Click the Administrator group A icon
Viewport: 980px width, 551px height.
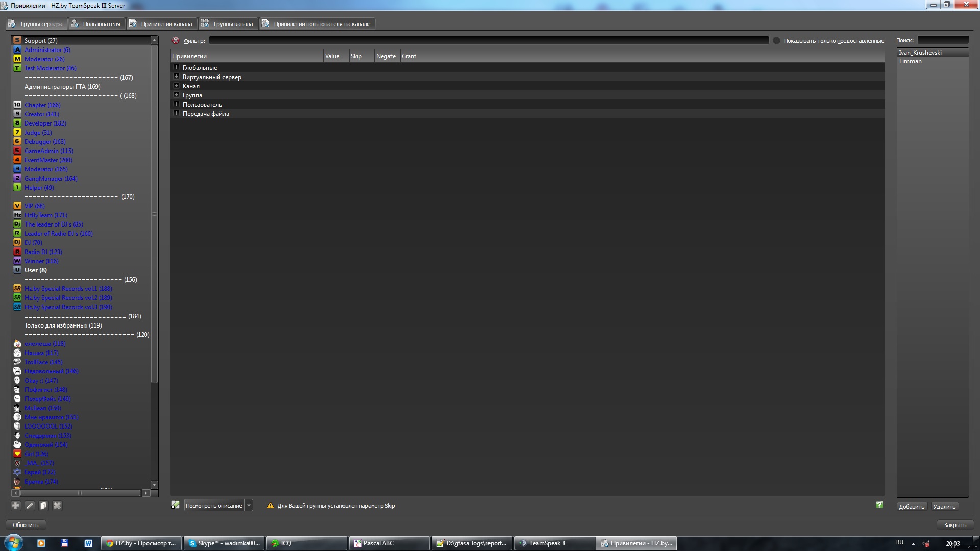coord(17,49)
